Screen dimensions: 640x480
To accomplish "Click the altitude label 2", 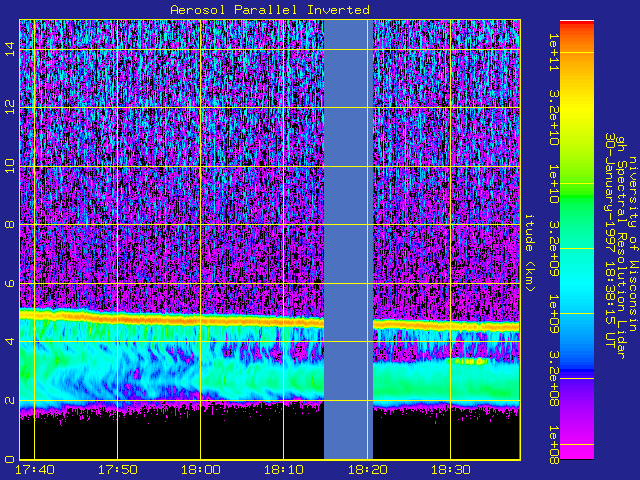I will (x=10, y=400).
